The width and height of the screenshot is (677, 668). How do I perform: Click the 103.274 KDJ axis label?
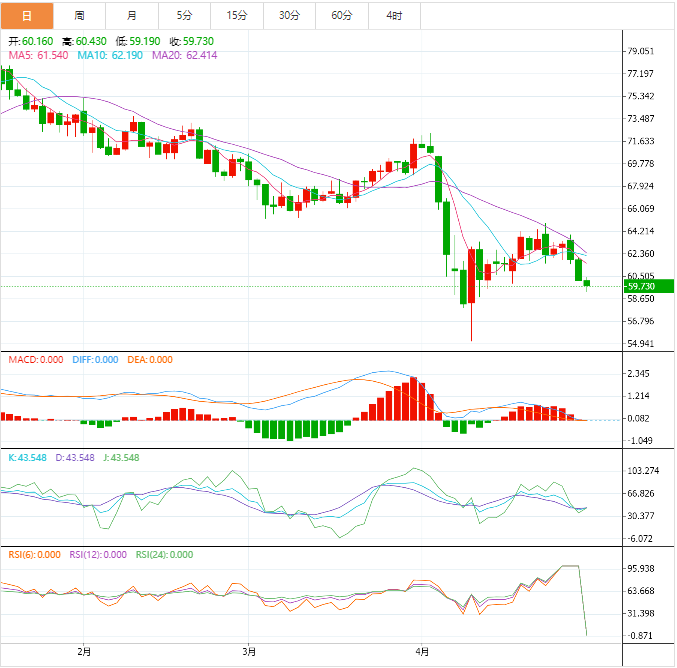[x=643, y=471]
